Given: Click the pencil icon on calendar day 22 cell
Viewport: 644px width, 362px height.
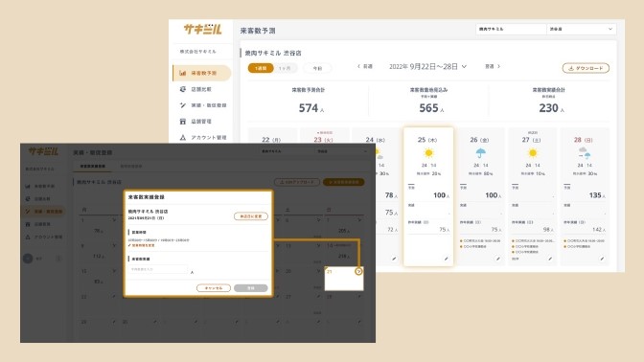Looking at the screenshot, I should coord(114,297).
